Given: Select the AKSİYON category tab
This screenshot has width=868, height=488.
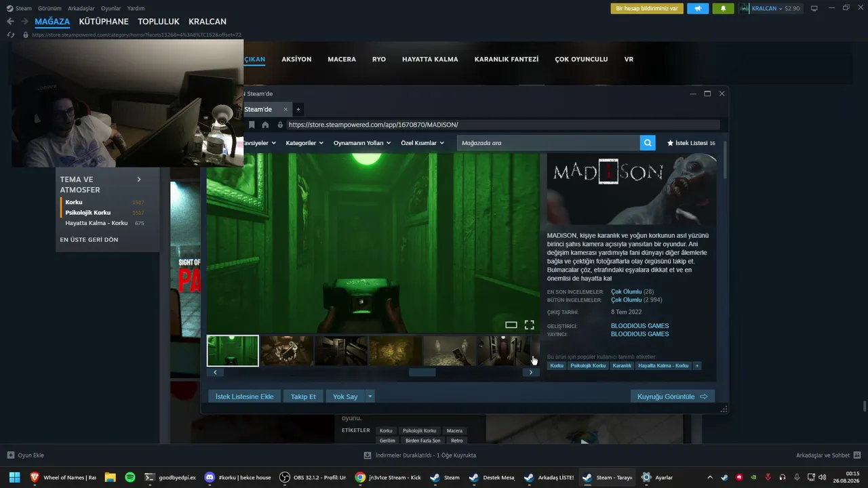Looking at the screenshot, I should pos(296,59).
